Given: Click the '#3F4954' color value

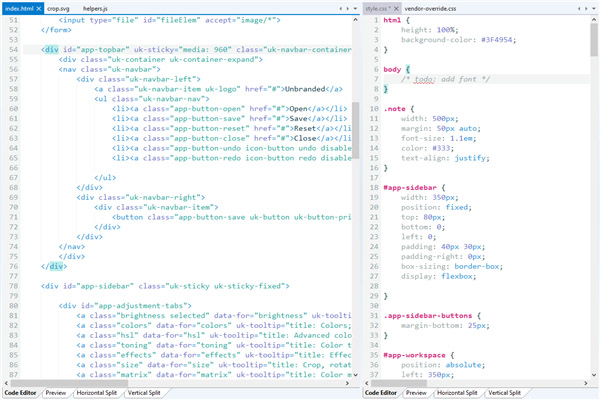Looking at the screenshot, I should point(496,40).
